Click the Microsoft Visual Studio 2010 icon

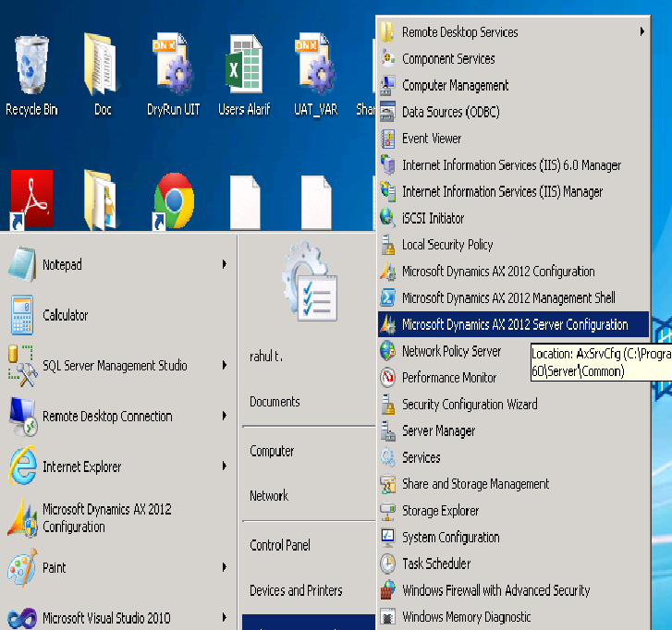pos(22,618)
